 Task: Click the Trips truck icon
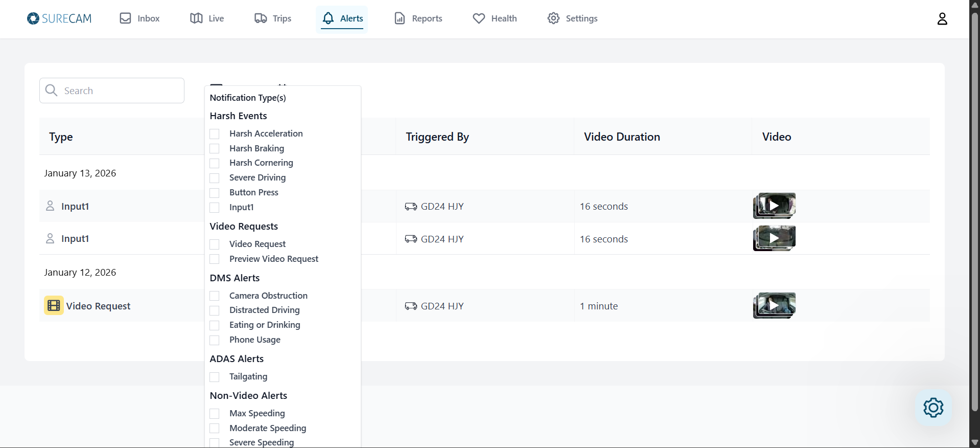click(x=261, y=18)
